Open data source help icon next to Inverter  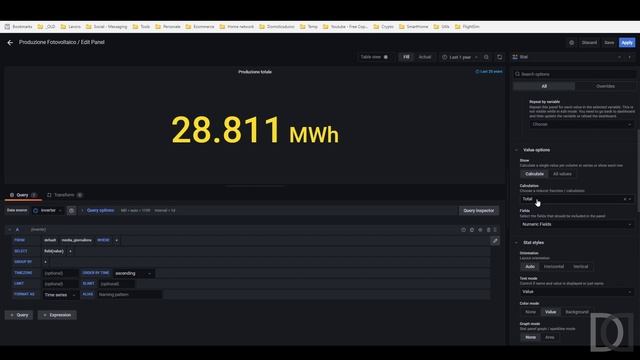pos(71,211)
